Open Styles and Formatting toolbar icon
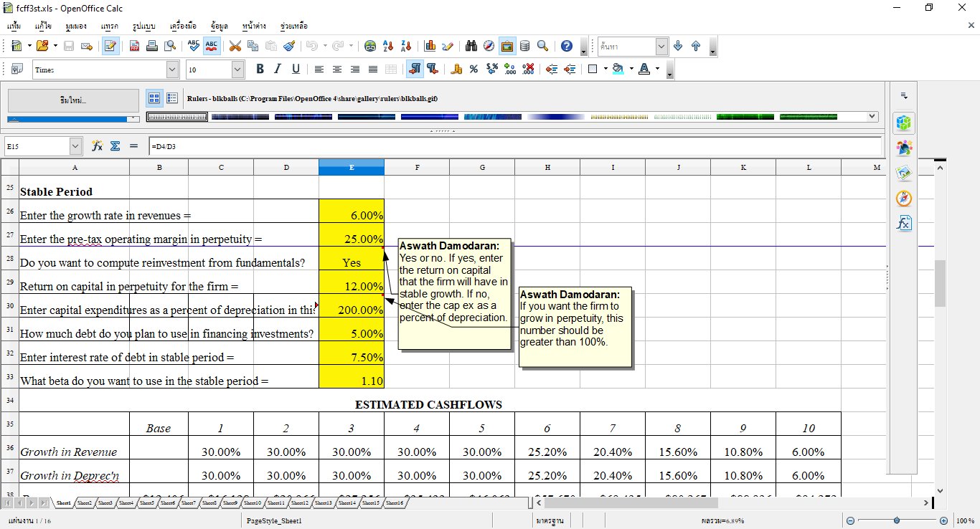 [17, 69]
